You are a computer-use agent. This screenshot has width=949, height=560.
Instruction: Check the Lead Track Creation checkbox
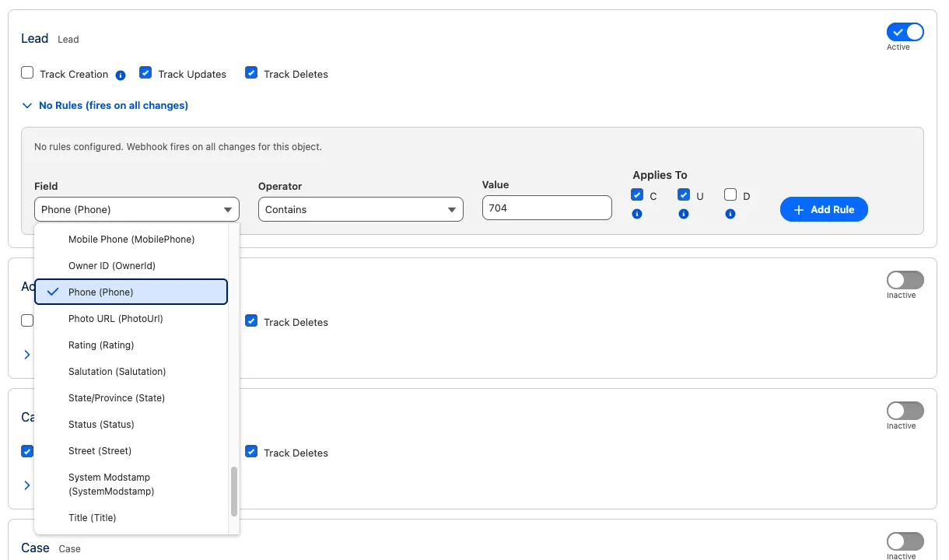click(x=27, y=73)
